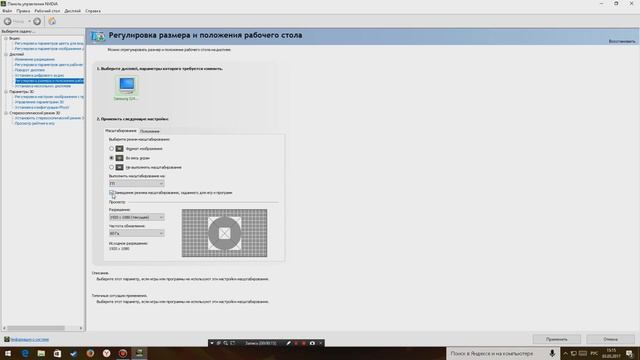Open the refresh rate dropdown showing 60 Hz
The width and height of the screenshot is (640, 360).
(x=137, y=233)
